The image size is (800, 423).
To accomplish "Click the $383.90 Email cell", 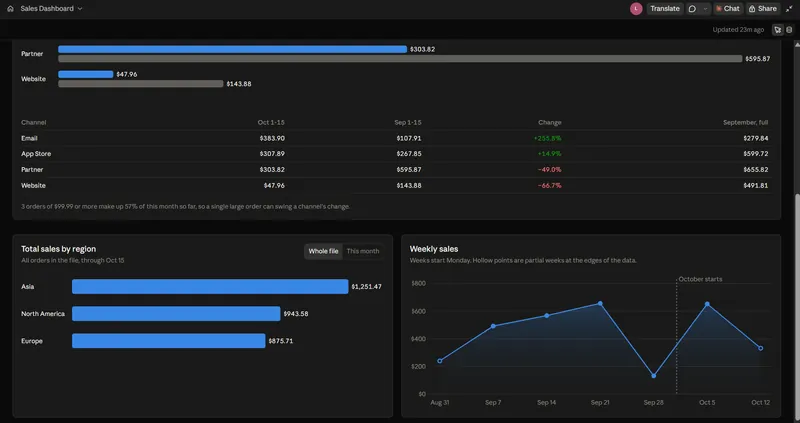I will (x=272, y=138).
